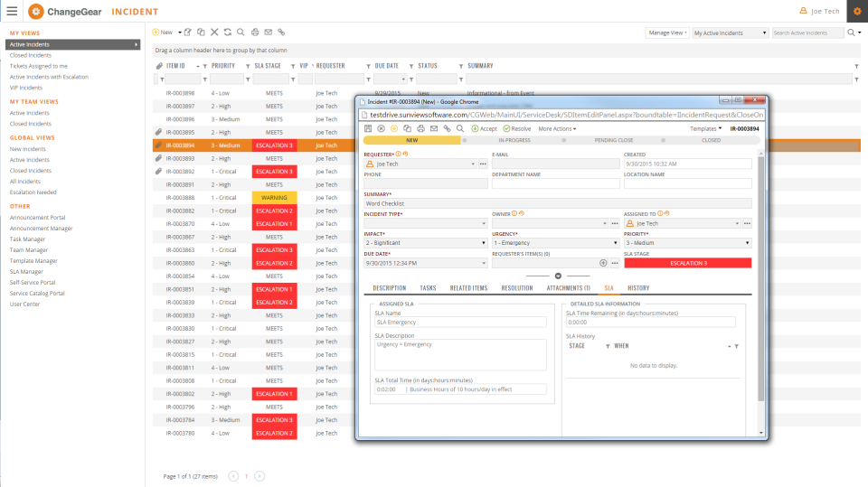Click the delete X icon in list toolbar
Viewport: 868px width, 487px height.
tap(214, 33)
